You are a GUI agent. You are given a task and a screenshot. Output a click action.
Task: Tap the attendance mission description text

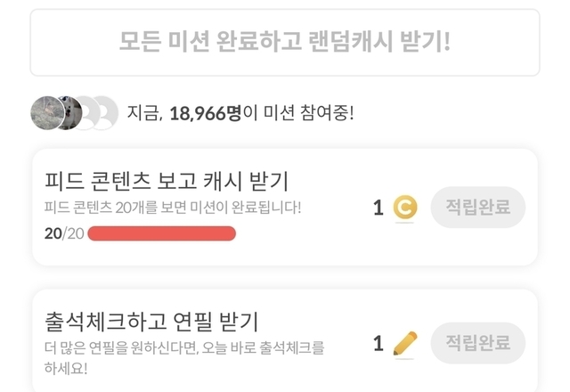pos(184,346)
